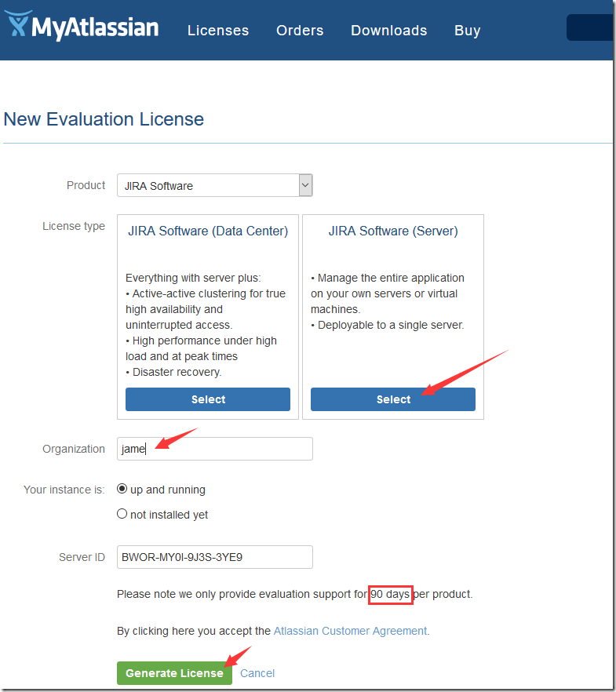The image size is (616, 692).
Task: Click the 'Deployable to a single server.' text
Action: click(391, 326)
